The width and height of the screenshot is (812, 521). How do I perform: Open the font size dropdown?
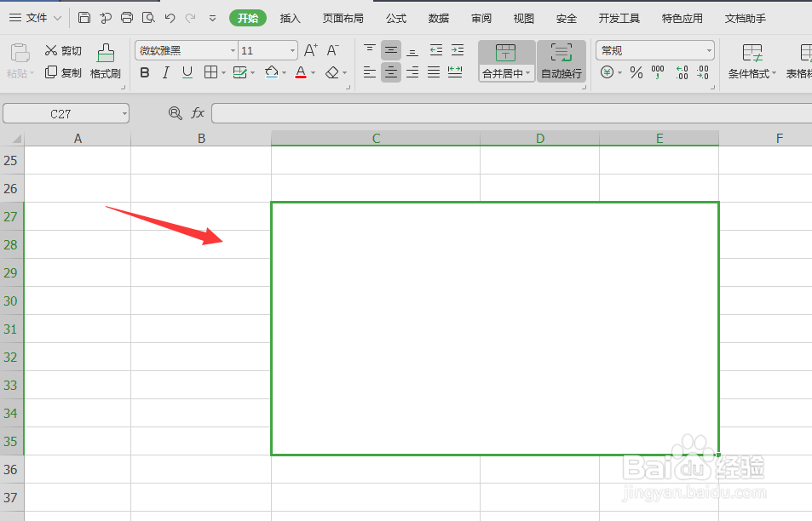pyautogui.click(x=292, y=51)
